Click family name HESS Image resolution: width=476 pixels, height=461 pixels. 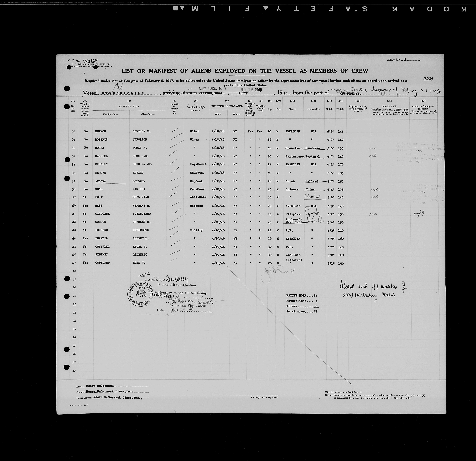[x=99, y=206]
